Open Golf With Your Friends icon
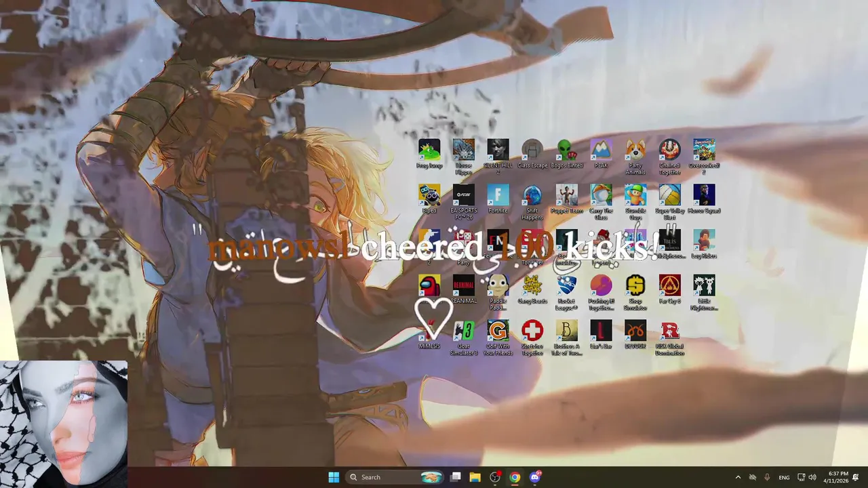This screenshot has width=868, height=488. pyautogui.click(x=498, y=338)
